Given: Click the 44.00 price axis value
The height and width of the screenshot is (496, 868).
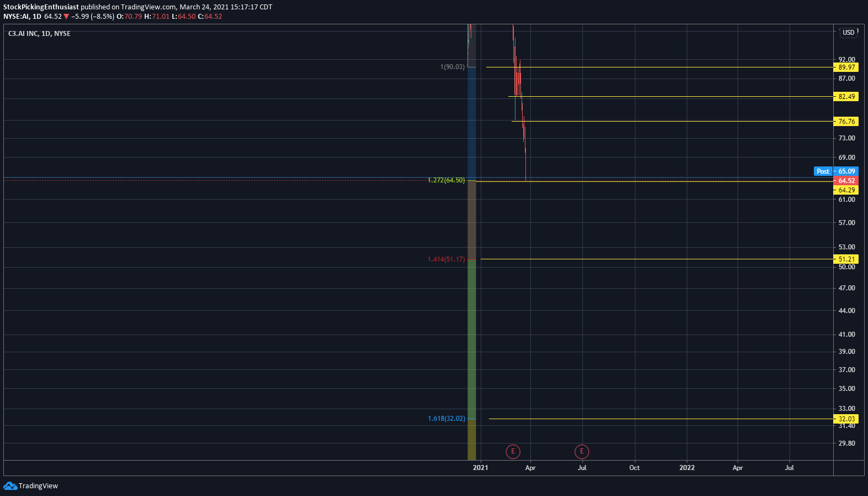Looking at the screenshot, I should [x=846, y=311].
